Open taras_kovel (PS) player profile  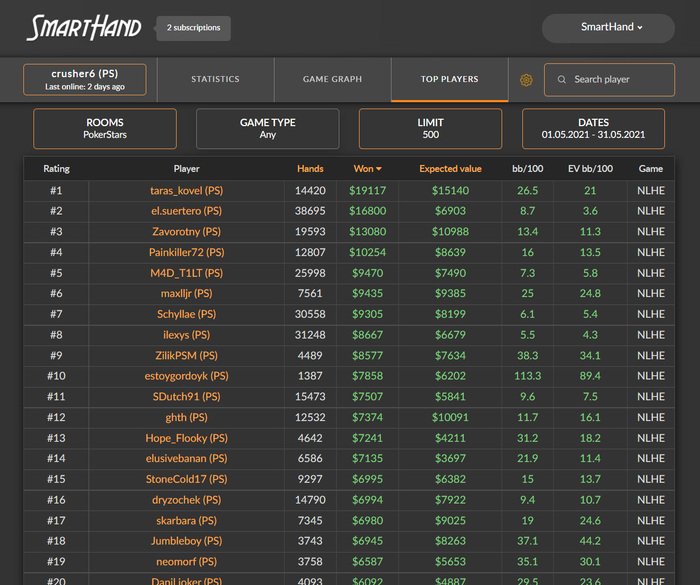(x=186, y=190)
